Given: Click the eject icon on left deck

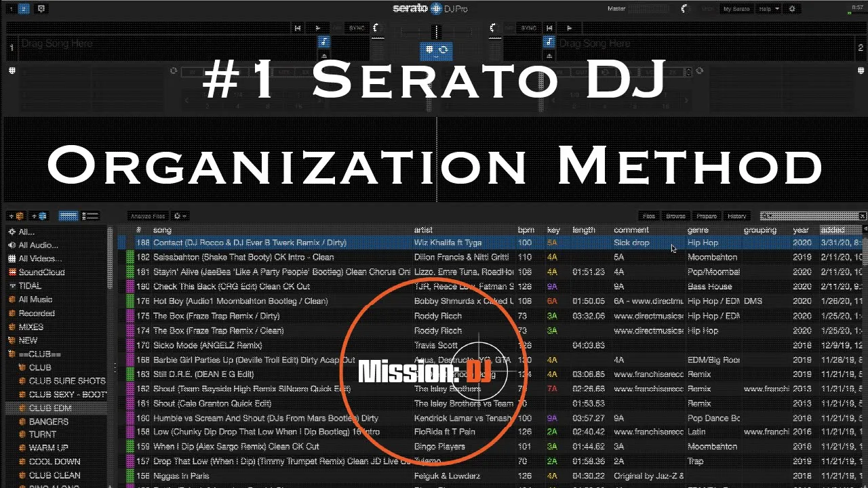Looking at the screenshot, I should click(x=324, y=56).
